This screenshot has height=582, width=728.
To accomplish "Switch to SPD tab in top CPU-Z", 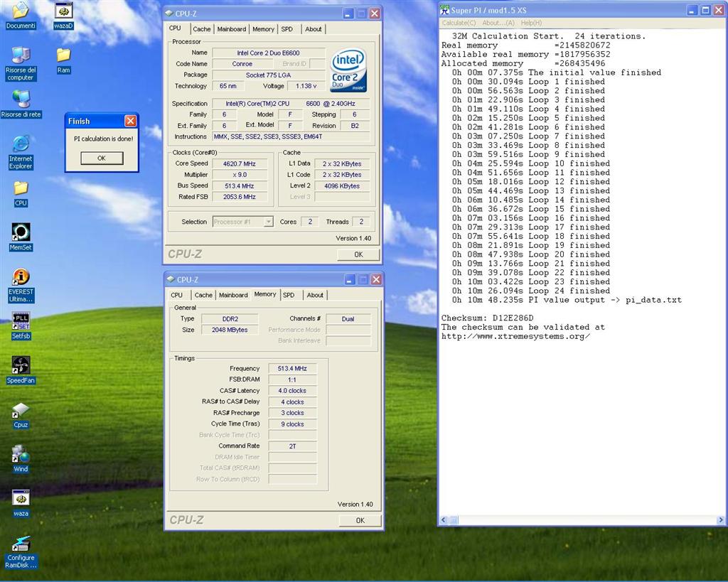I will (x=287, y=28).
